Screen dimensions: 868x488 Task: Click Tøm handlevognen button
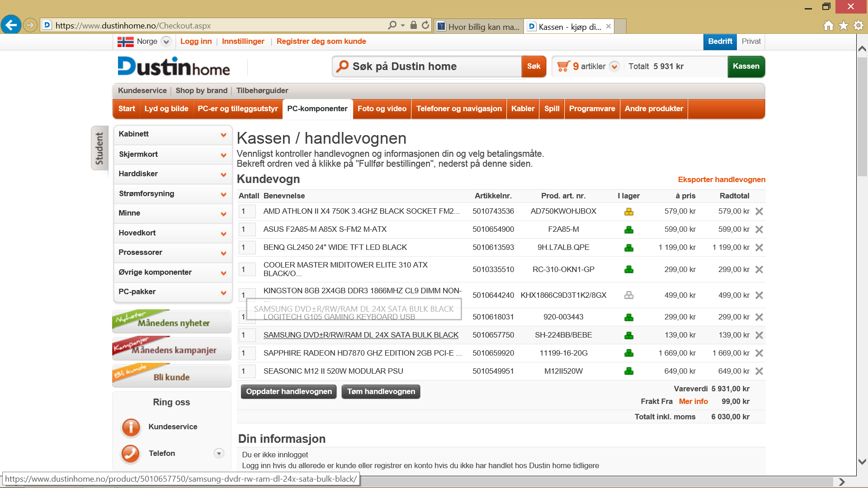click(x=381, y=392)
